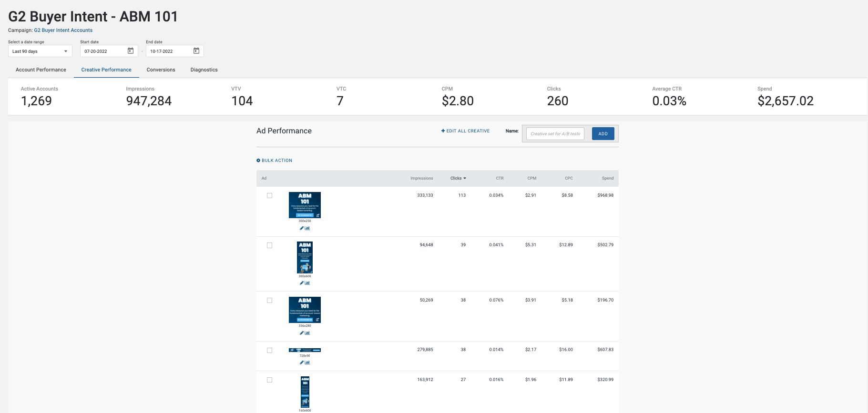Select the 728x90 ad checkbox

coord(270,350)
